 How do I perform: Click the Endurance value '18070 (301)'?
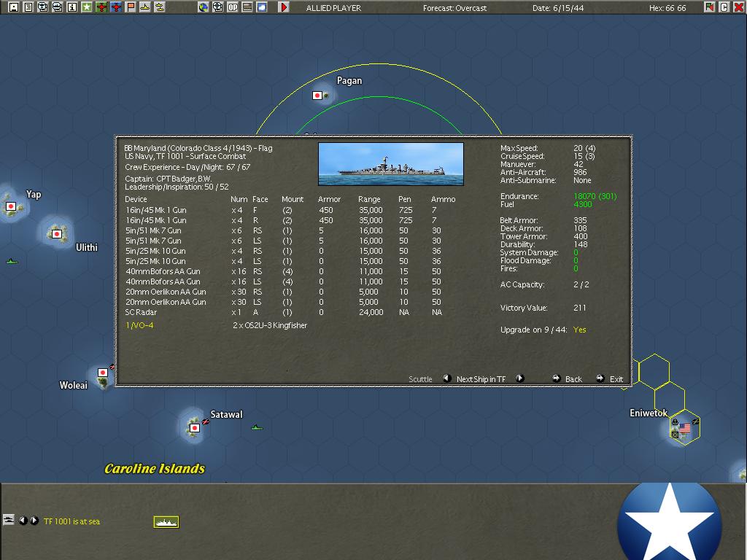pos(595,196)
